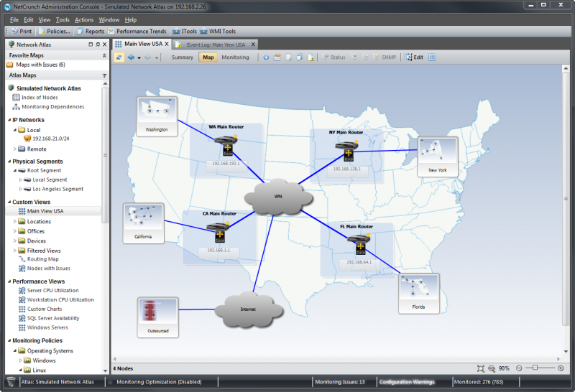Collapse the IP Networks group
This screenshot has height=392, width=575.
tap(9, 120)
